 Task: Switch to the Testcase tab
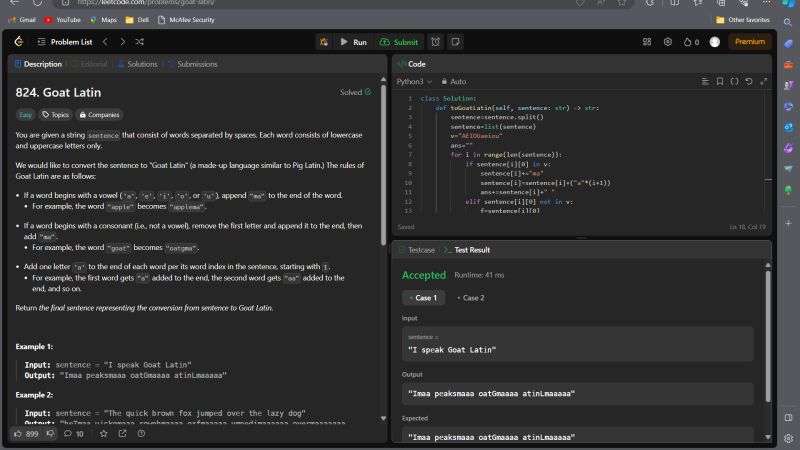point(416,250)
